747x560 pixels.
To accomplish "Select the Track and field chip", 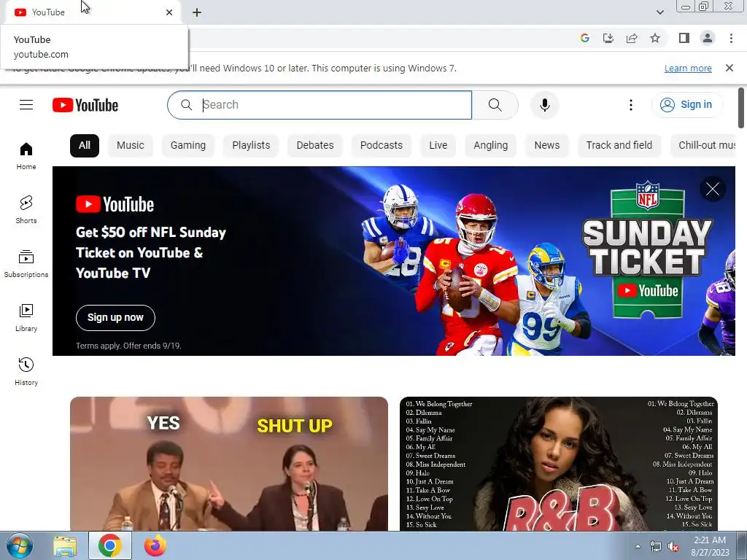I will point(619,145).
